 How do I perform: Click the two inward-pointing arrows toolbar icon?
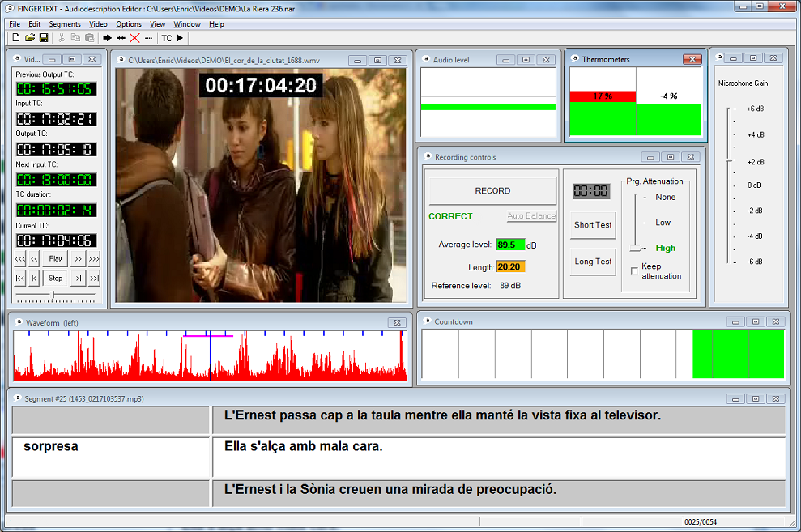coord(121,38)
